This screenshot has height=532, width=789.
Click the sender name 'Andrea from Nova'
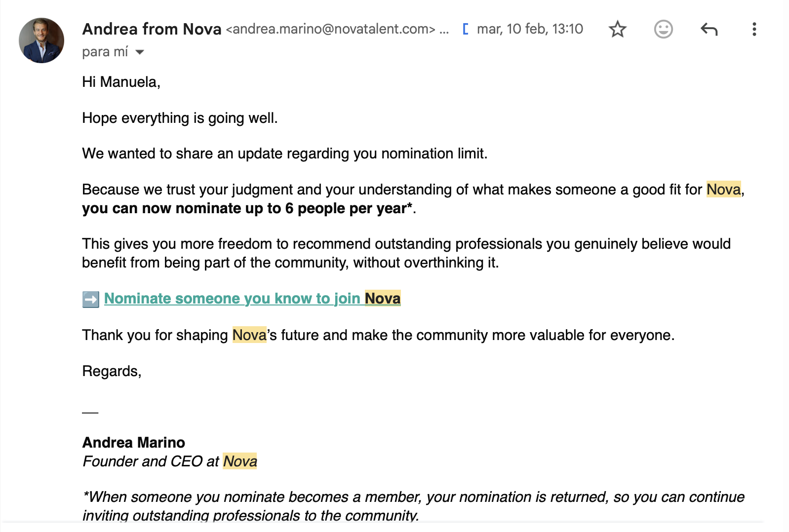point(152,29)
